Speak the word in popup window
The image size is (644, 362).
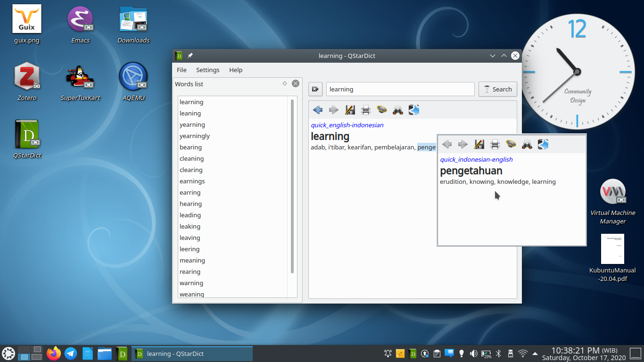511,144
